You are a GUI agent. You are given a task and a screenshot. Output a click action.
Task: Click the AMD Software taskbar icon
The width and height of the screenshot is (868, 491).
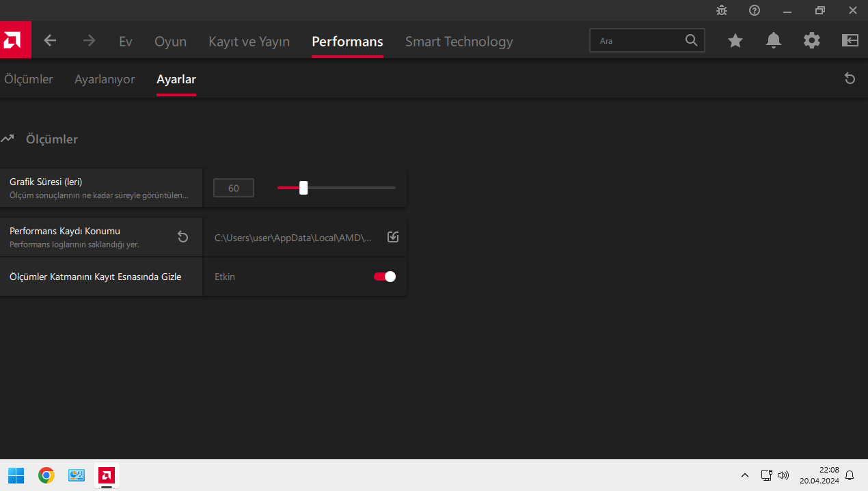[106, 475]
